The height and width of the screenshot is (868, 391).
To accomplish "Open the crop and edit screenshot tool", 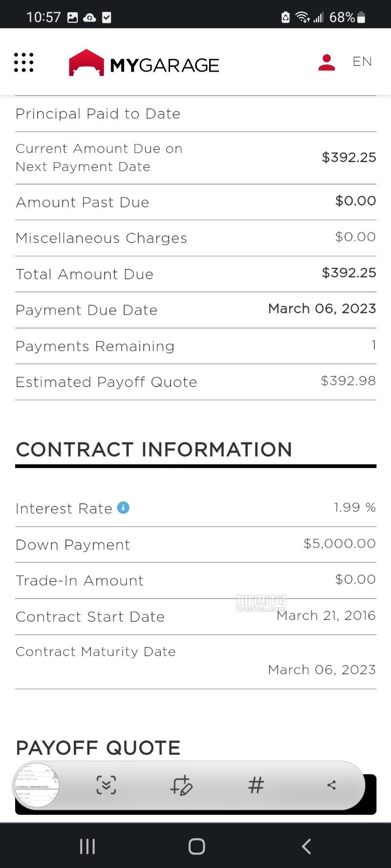I will [x=181, y=785].
